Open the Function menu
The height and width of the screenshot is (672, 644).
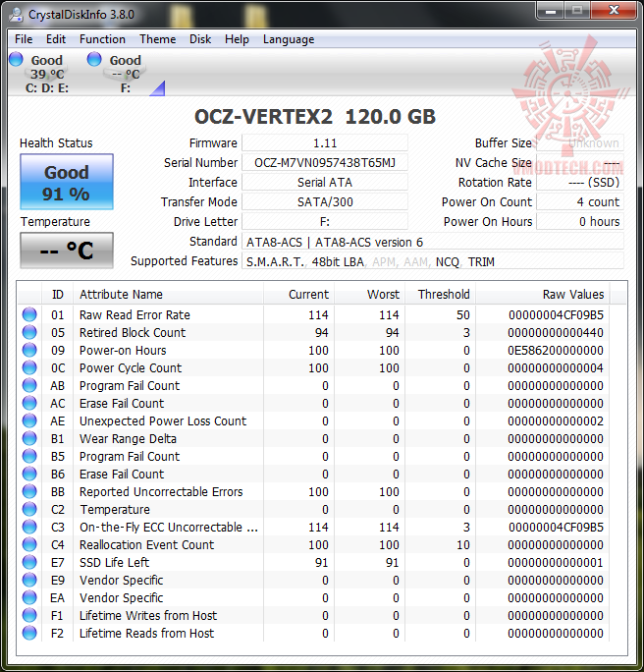[102, 39]
